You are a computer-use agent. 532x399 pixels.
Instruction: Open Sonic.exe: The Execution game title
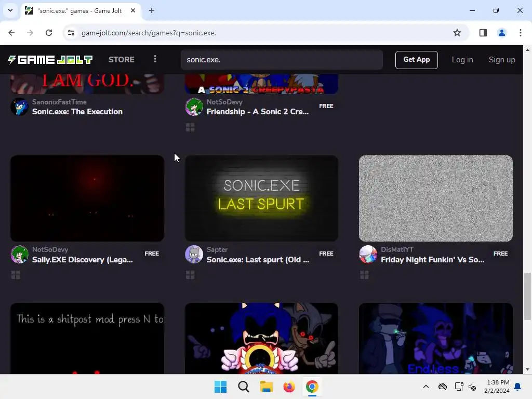click(77, 112)
